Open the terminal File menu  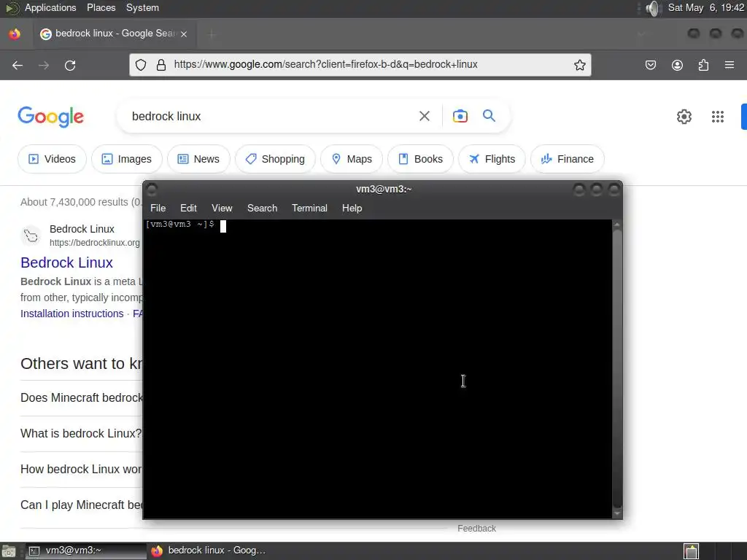pos(158,208)
